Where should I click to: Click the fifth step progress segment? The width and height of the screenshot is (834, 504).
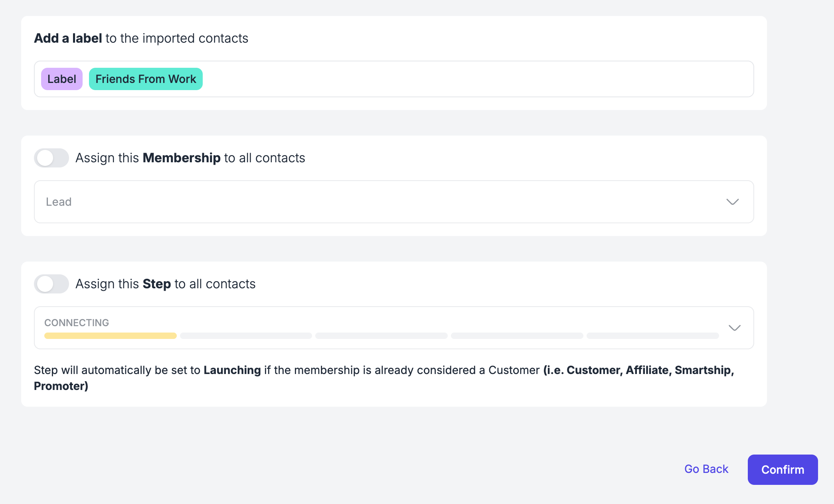pos(652,336)
